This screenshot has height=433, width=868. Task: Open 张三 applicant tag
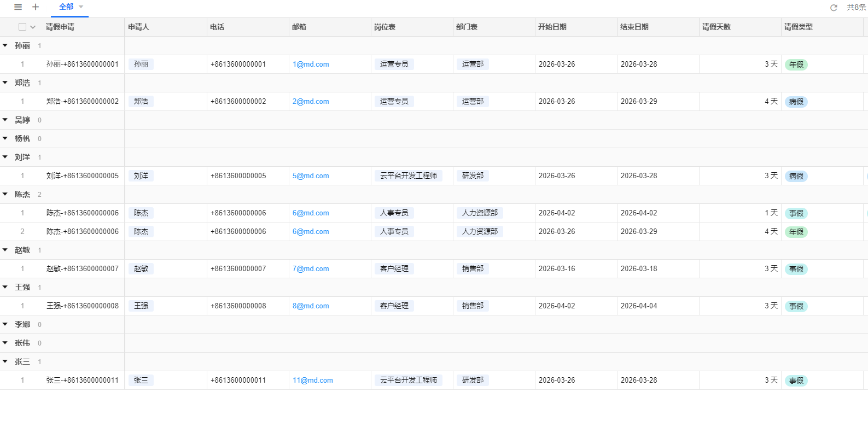[x=141, y=381]
